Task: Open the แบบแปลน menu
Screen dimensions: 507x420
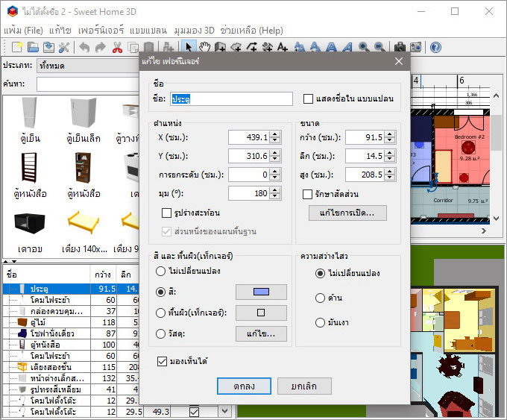Action: [148, 31]
